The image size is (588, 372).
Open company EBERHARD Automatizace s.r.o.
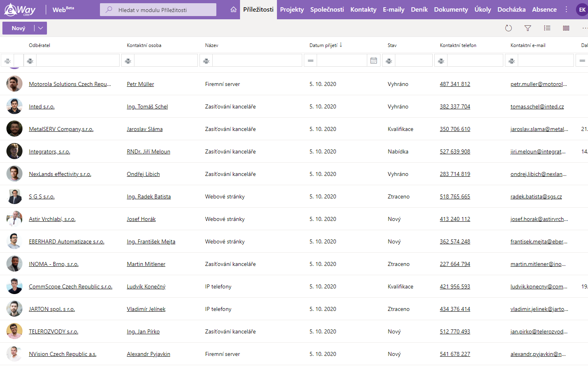pos(67,241)
